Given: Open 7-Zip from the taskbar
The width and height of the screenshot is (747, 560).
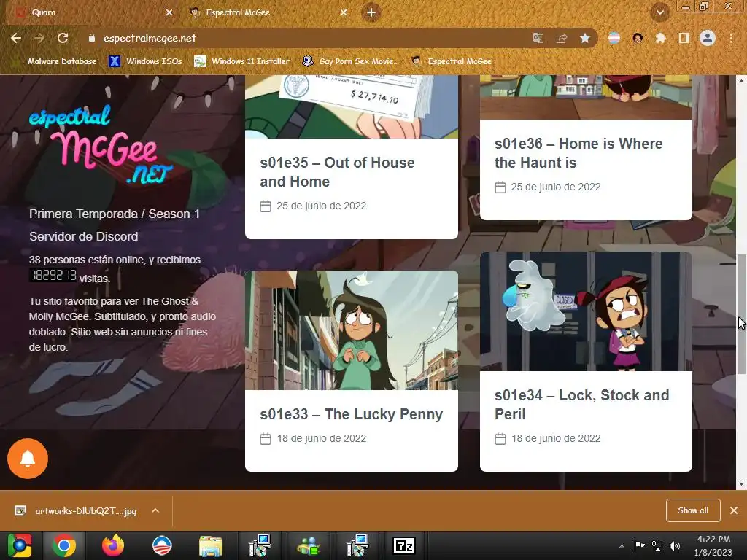Looking at the screenshot, I should pyautogui.click(x=404, y=545).
